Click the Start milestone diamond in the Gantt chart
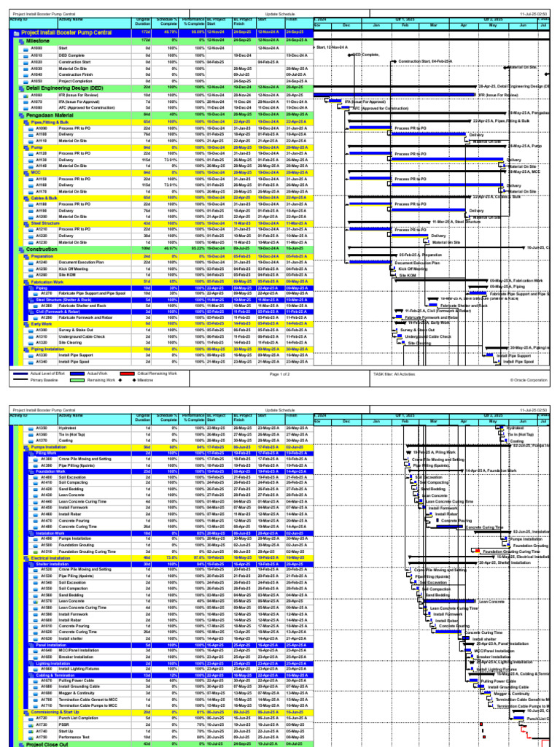The width and height of the screenshot is (560, 747). (x=314, y=47)
